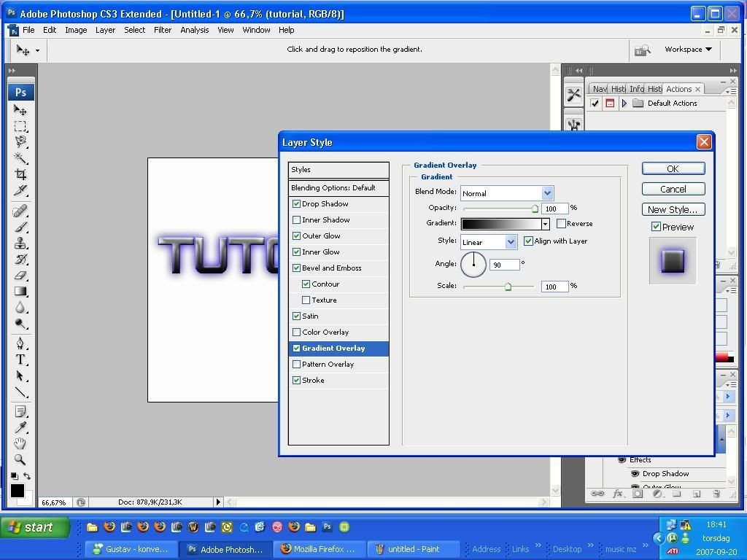The width and height of the screenshot is (747, 560).
Task: Click the Scale slider handle
Action: tap(508, 287)
